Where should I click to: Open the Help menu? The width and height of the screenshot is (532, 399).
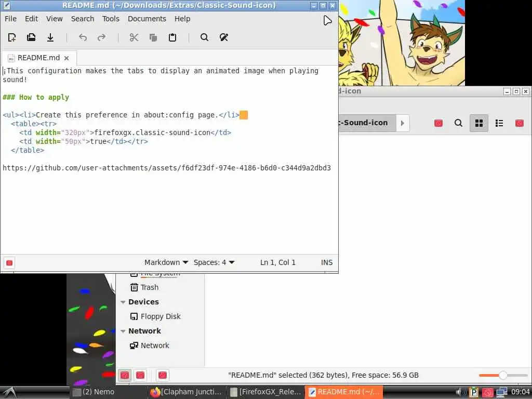click(x=182, y=19)
